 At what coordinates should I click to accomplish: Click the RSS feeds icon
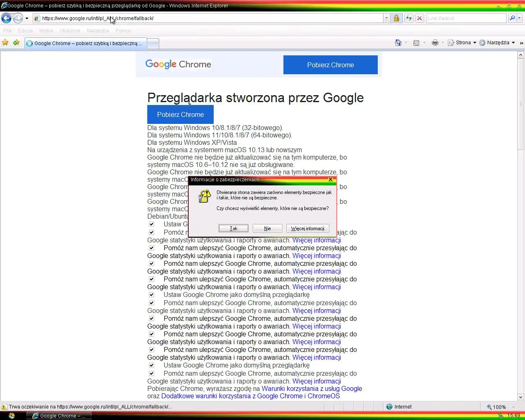[x=416, y=43]
